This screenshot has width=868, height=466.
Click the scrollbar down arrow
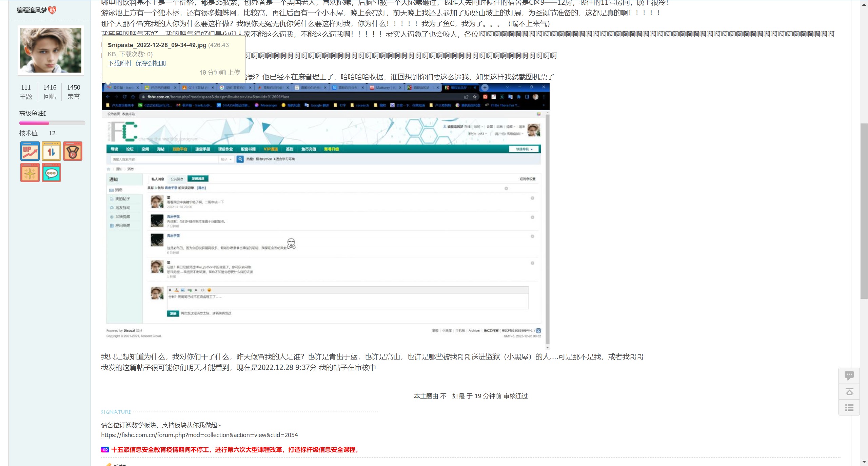[x=864, y=462]
